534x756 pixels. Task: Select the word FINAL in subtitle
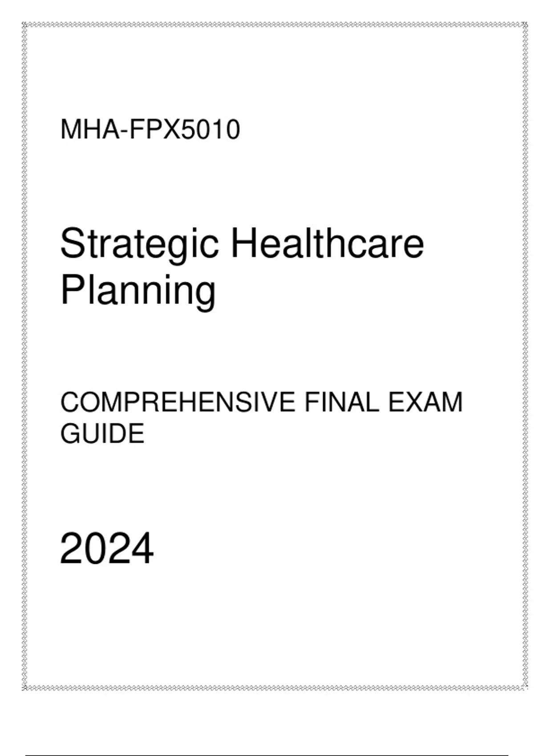(342, 402)
